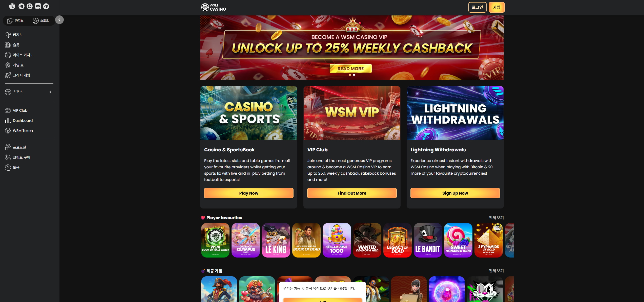View all Player favourites via 전체 보기
Image resolution: width=644 pixels, height=302 pixels.
click(496, 218)
